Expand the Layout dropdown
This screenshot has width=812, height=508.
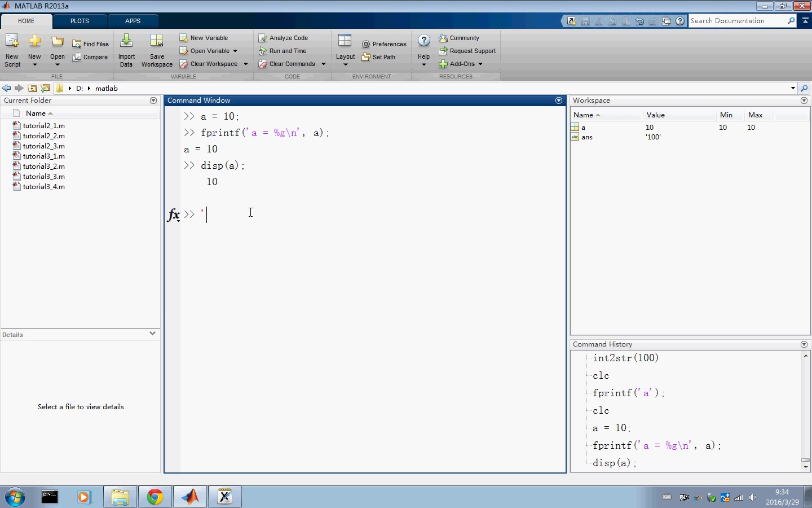pyautogui.click(x=345, y=64)
